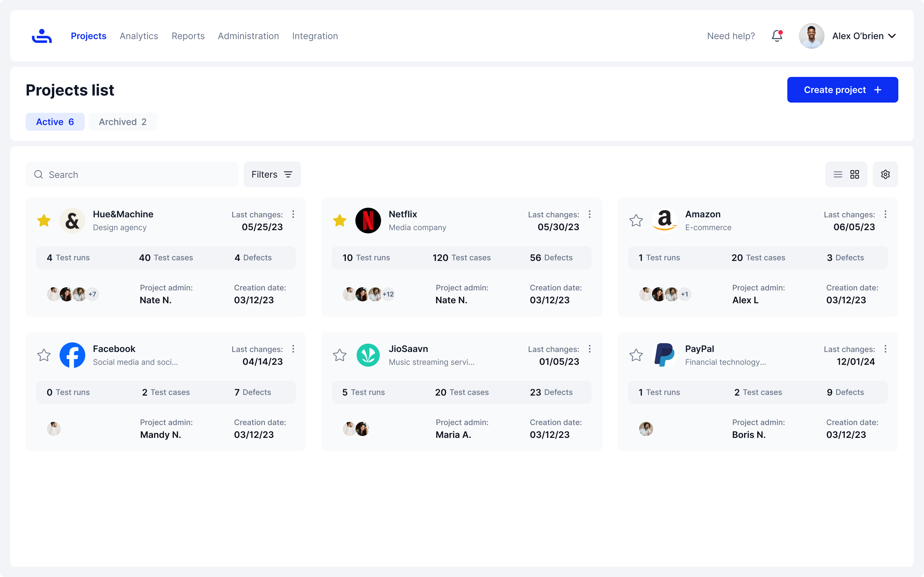
Task: Open PayPal card three-dot menu
Action: pos(885,349)
